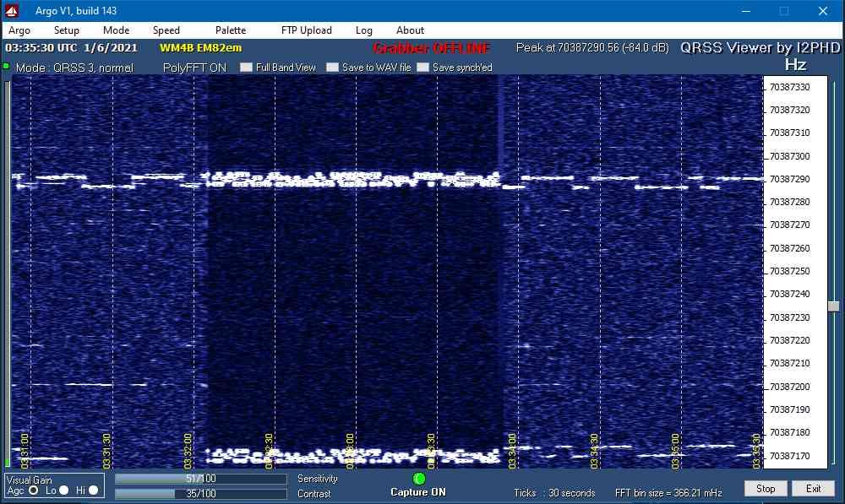
Task: Click the 70387170 frequency scale label
Action: pos(789,456)
